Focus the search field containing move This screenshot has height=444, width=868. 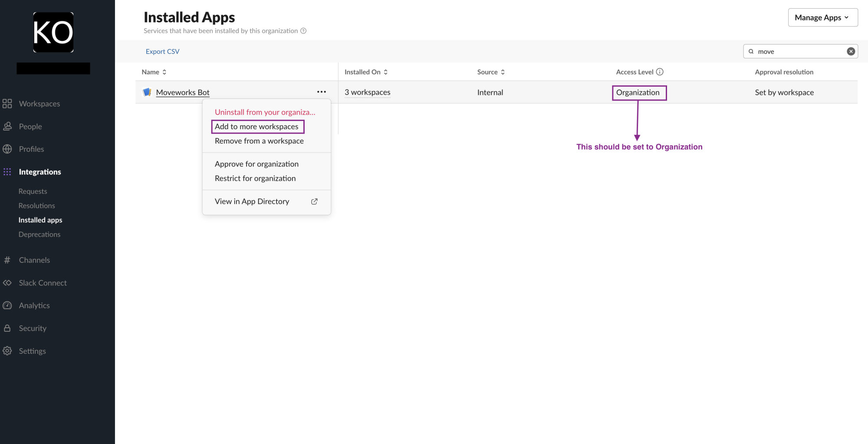click(x=800, y=51)
